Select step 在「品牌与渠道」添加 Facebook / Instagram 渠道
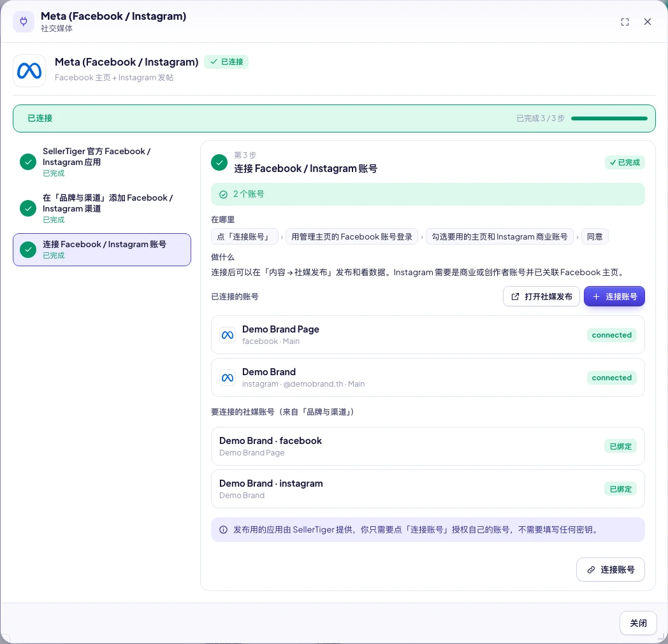Image resolution: width=668 pixels, height=644 pixels. pyautogui.click(x=102, y=208)
